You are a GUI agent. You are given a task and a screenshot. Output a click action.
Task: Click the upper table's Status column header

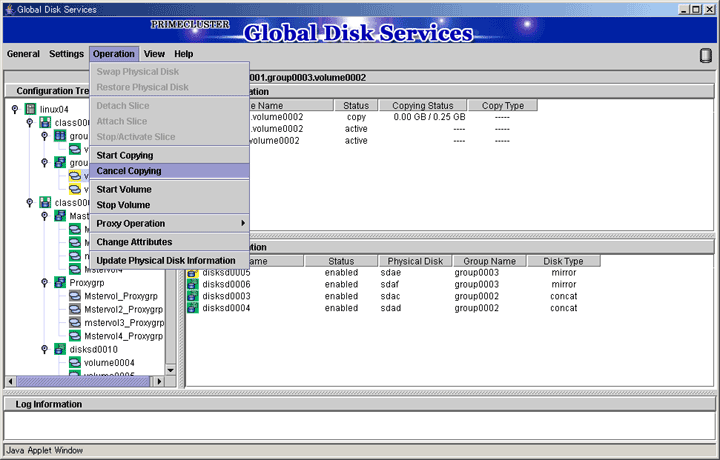click(356, 106)
